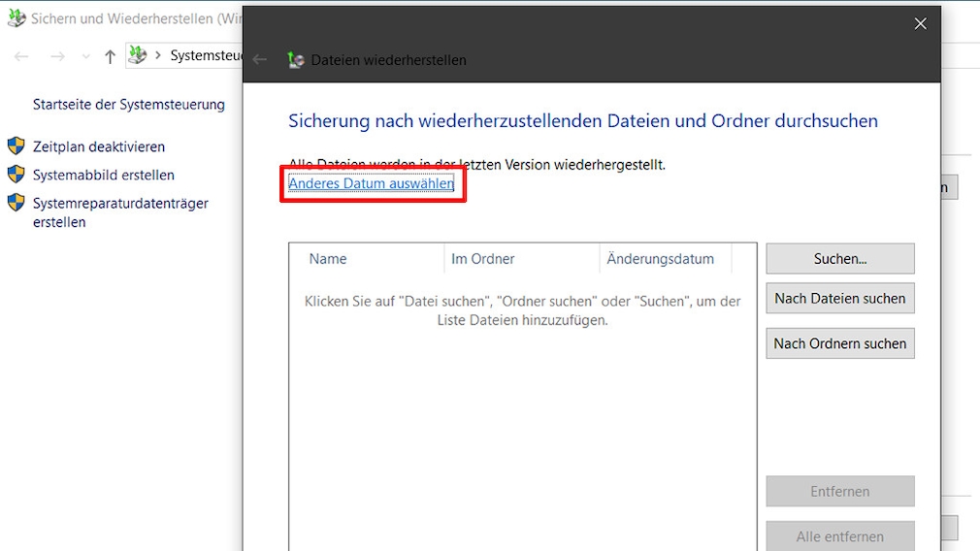980x551 pixels.
Task: Navigate up one level with the up arrow
Action: tap(110, 56)
